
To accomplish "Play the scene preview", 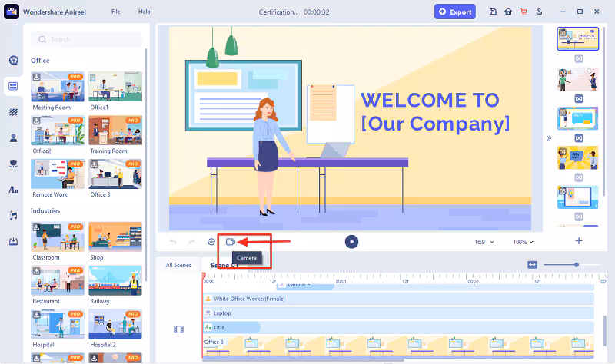I will pos(351,242).
